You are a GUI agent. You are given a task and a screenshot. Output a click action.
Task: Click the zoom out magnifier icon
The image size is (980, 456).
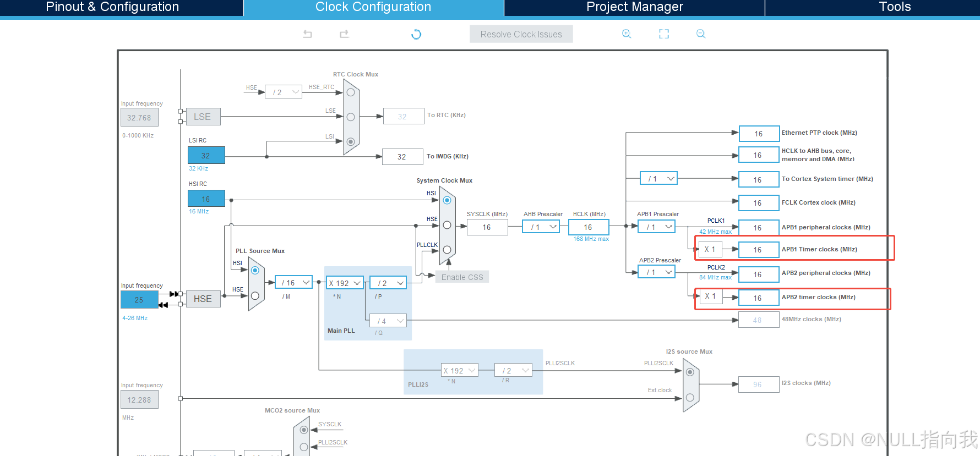click(x=701, y=34)
